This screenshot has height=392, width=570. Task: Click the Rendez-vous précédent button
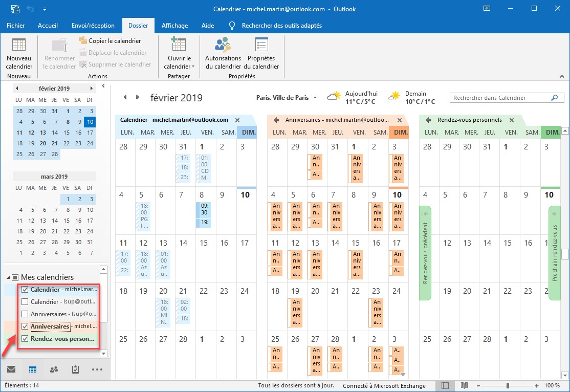(x=425, y=253)
